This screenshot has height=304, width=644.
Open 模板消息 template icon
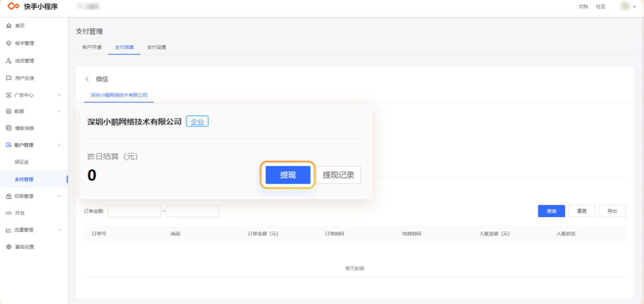pyautogui.click(x=9, y=128)
